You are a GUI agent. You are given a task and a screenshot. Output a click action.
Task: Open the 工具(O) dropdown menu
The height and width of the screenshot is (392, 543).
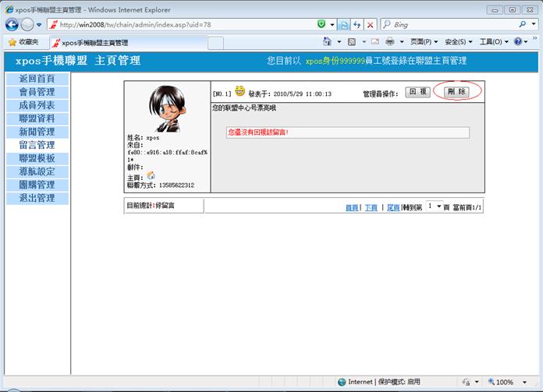click(x=492, y=42)
